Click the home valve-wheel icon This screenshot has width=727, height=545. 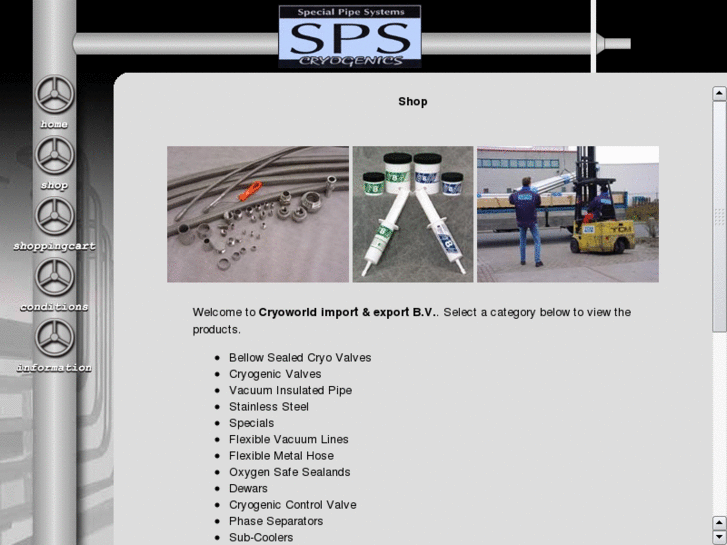[x=54, y=94]
